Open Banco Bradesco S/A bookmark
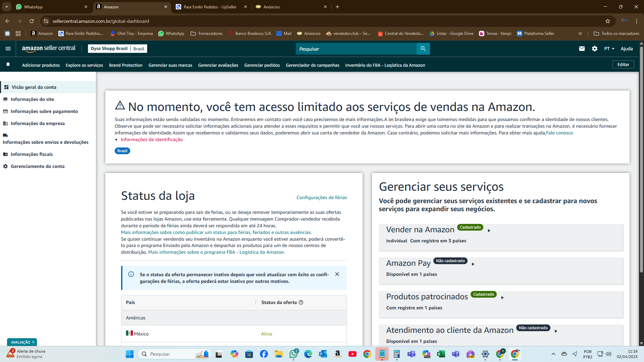Image resolution: width=644 pixels, height=362 pixels. (250, 34)
